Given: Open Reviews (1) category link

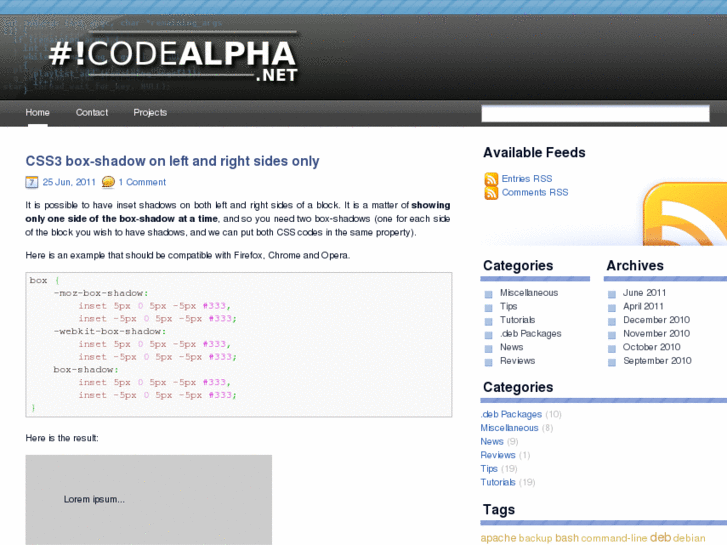Looking at the screenshot, I should pyautogui.click(x=498, y=455).
